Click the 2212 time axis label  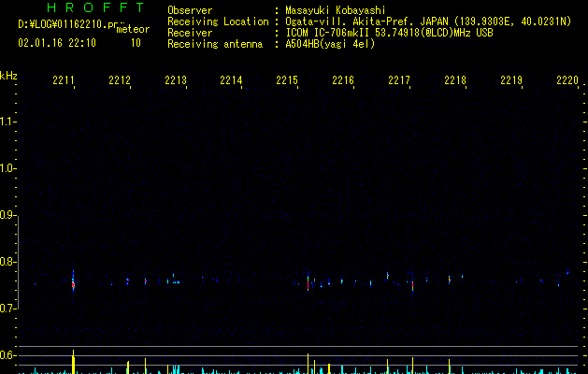(120, 80)
